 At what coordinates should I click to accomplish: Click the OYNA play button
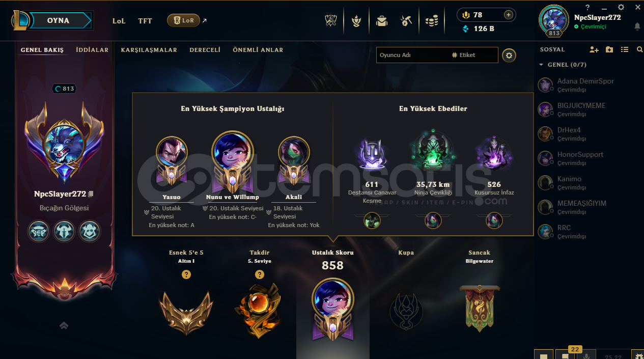58,21
